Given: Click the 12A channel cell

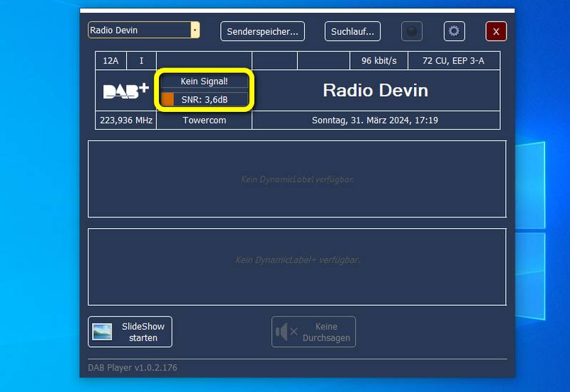Looking at the screenshot, I should [111, 61].
